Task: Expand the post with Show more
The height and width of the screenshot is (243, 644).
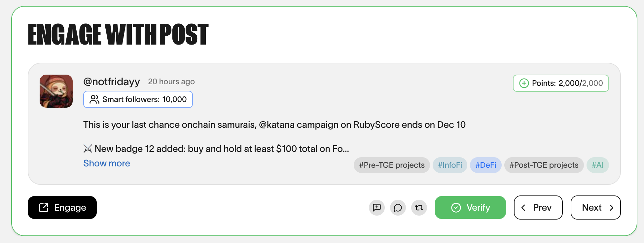Action: [x=107, y=163]
